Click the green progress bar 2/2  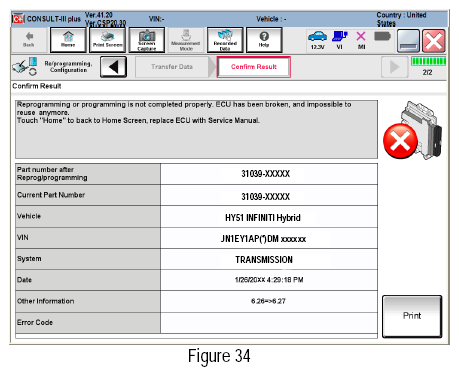point(428,61)
